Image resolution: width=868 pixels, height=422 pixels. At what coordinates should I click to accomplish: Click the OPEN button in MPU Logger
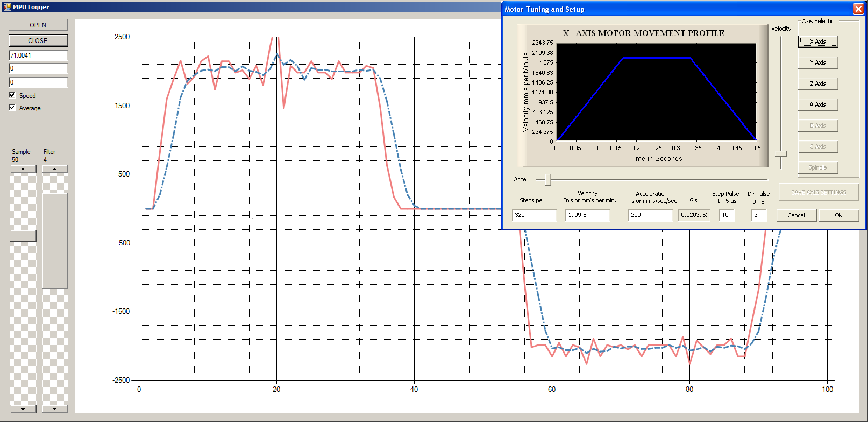[x=38, y=25]
